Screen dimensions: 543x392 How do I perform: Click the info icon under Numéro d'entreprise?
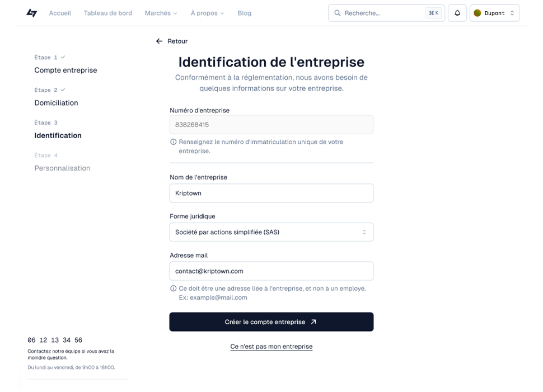tap(174, 142)
